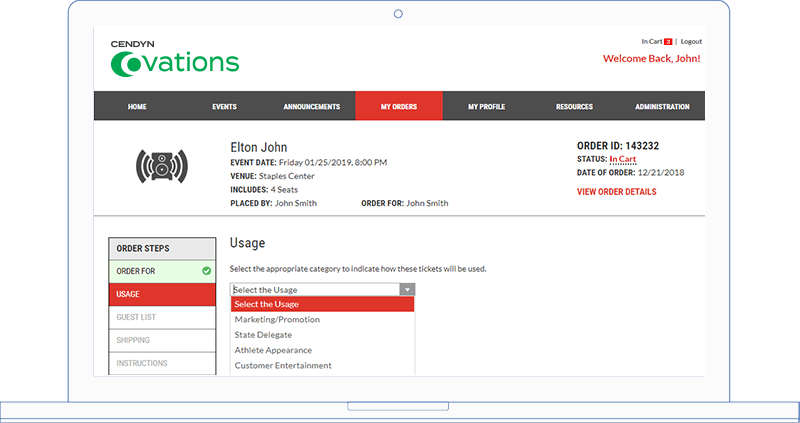The image size is (800, 423).
Task: Click the Staples Center venue text
Action: click(x=287, y=176)
